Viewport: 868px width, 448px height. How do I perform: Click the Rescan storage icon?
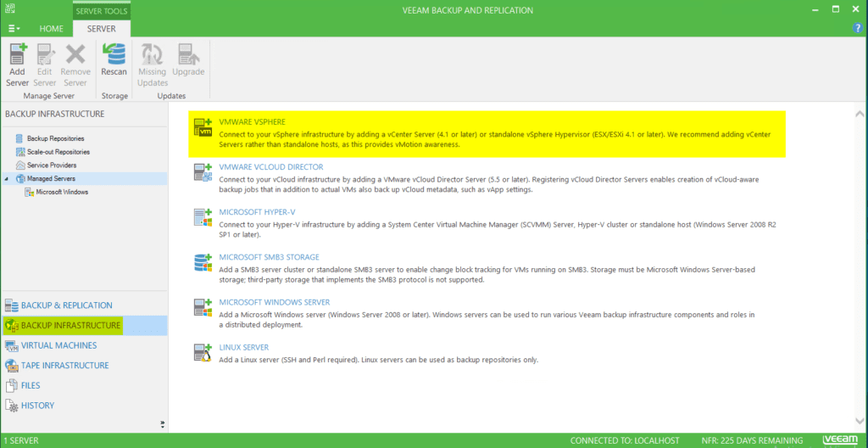114,54
